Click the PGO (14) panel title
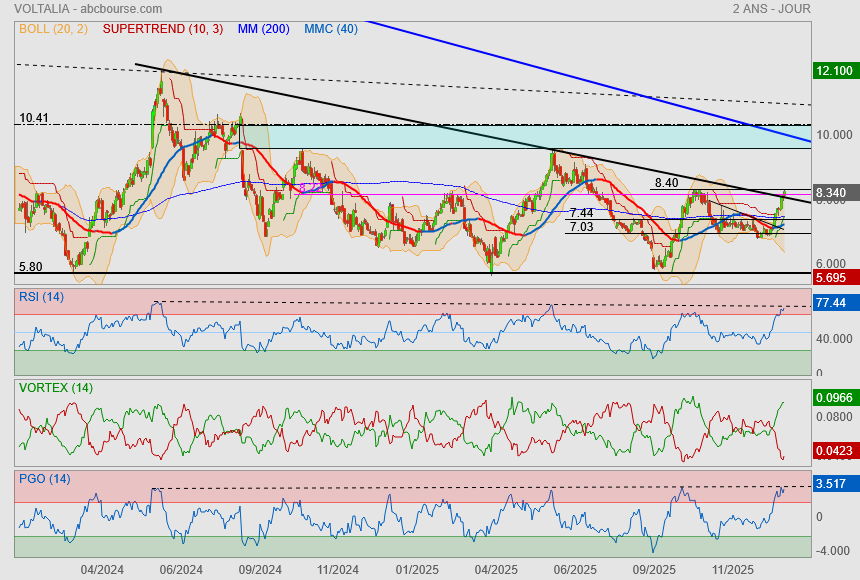 pos(43,478)
